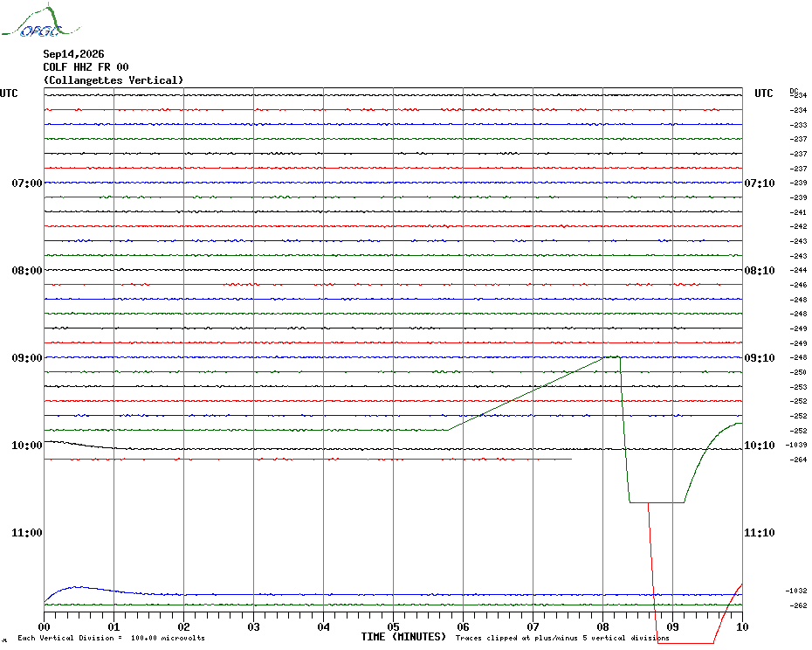
Task: Click the -1032 DC offset value
Action: coord(796,591)
